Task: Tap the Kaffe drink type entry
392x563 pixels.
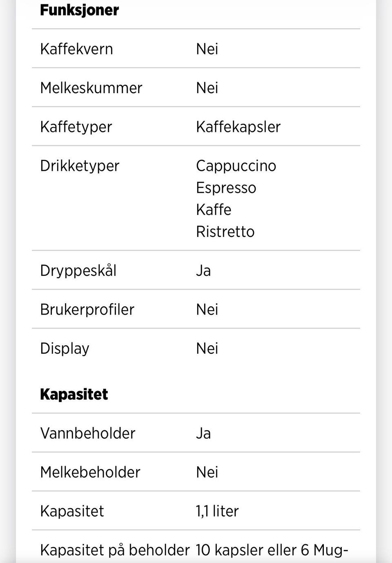Action: [x=214, y=210]
